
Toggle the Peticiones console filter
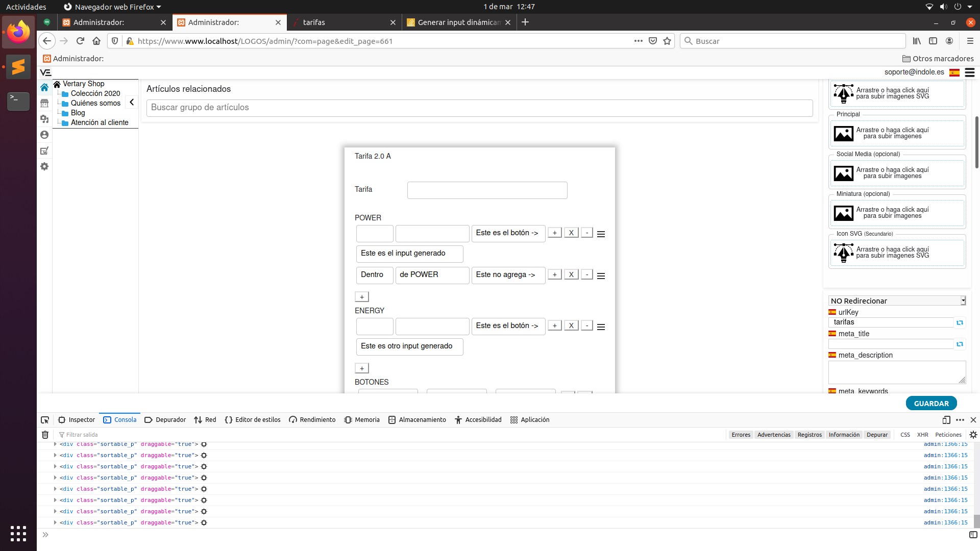[x=948, y=435]
